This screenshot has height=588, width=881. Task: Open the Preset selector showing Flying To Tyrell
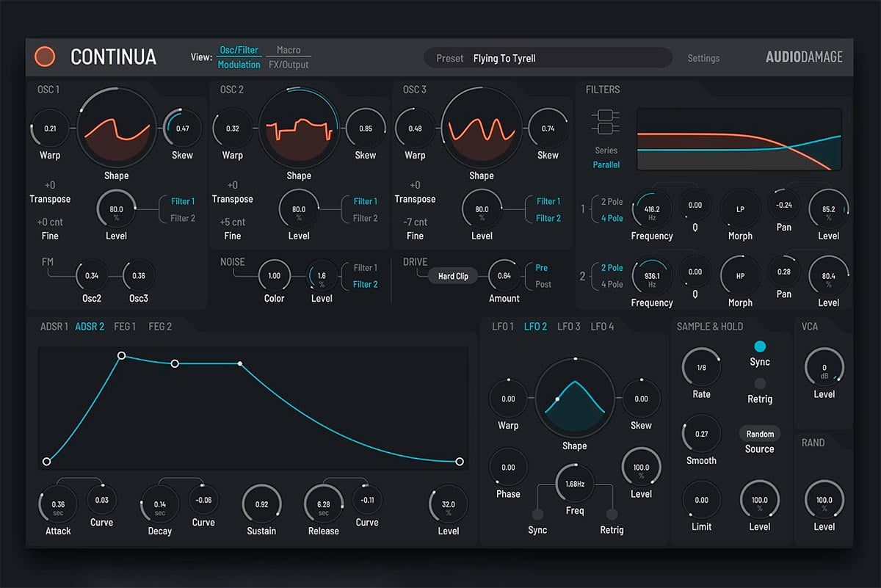pyautogui.click(x=548, y=58)
